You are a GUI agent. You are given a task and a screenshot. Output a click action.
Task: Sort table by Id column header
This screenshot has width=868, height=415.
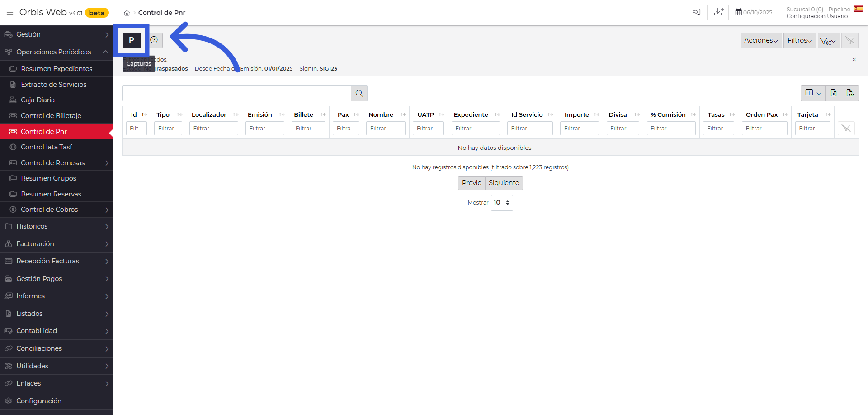coord(137,115)
